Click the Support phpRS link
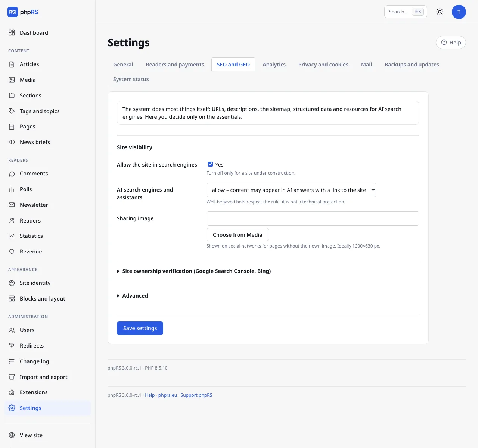This screenshot has height=448, width=478. point(196,395)
